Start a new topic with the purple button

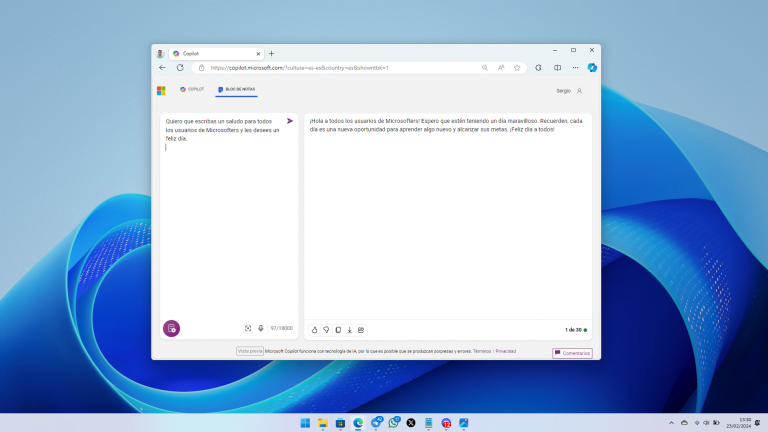tap(171, 329)
